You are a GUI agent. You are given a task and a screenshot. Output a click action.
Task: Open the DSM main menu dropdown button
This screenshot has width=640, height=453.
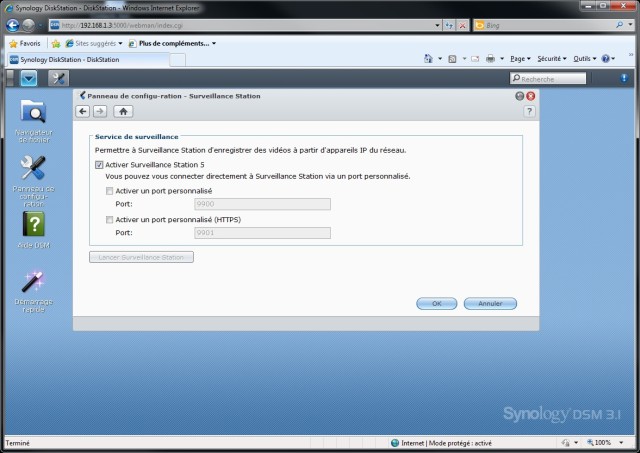29,78
